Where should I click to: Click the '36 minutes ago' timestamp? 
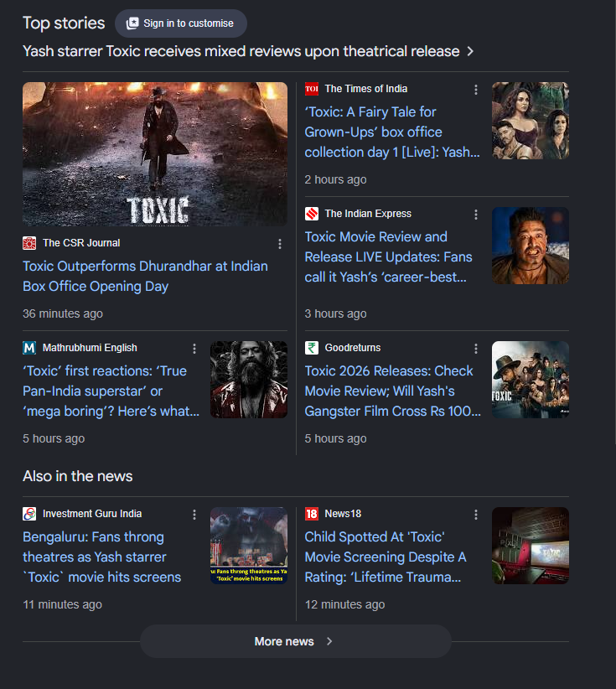(x=63, y=313)
